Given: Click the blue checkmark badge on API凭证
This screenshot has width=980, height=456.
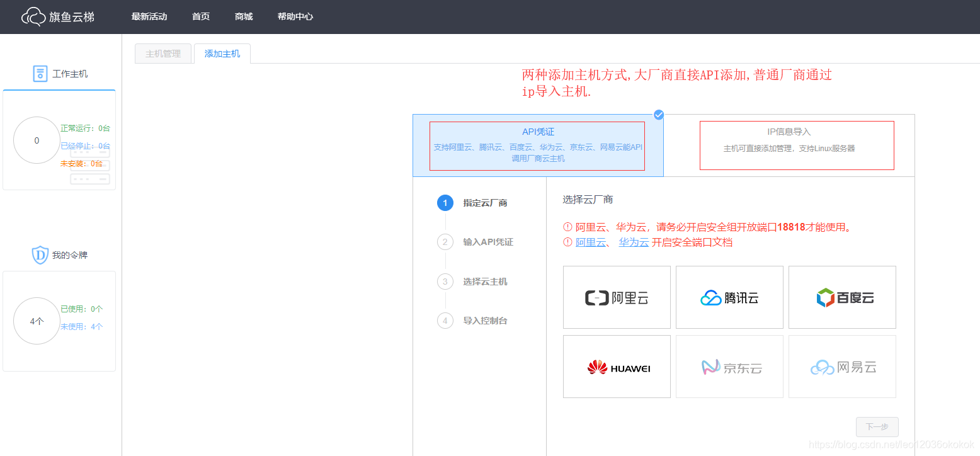Looking at the screenshot, I should coord(659,115).
